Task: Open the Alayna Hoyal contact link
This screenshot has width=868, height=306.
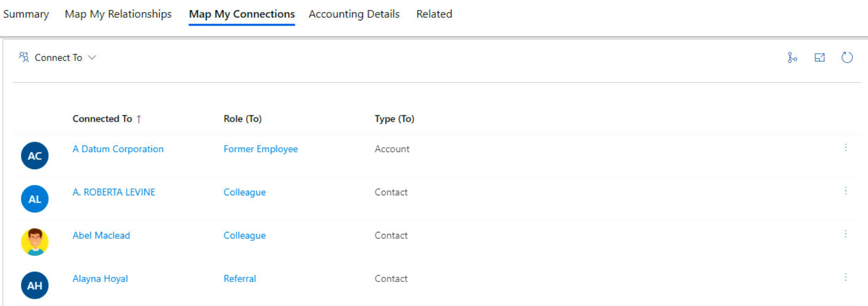Action: pyautogui.click(x=100, y=279)
